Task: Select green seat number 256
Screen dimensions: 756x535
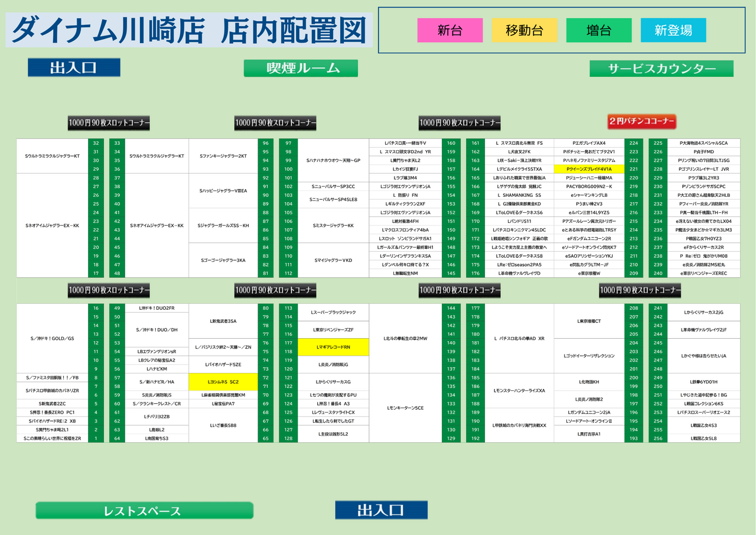Action: pyautogui.click(x=659, y=438)
